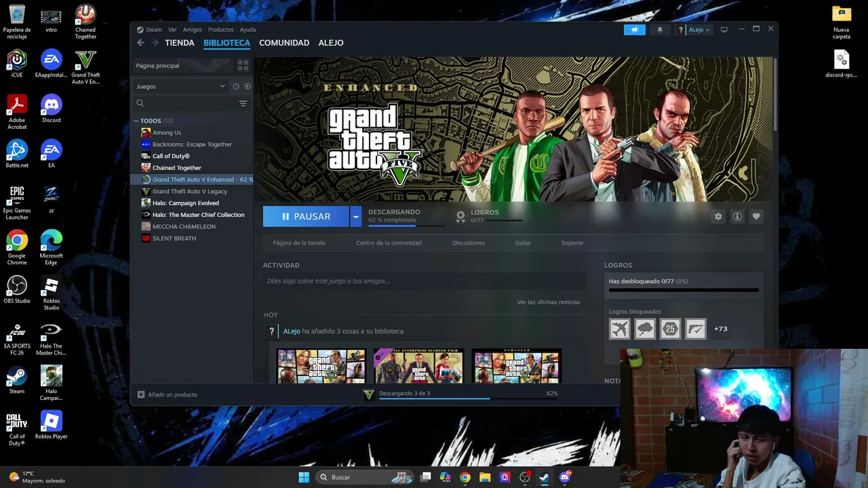This screenshot has height=488, width=868.
Task: Open the library advanced filter options
Action: [x=243, y=104]
